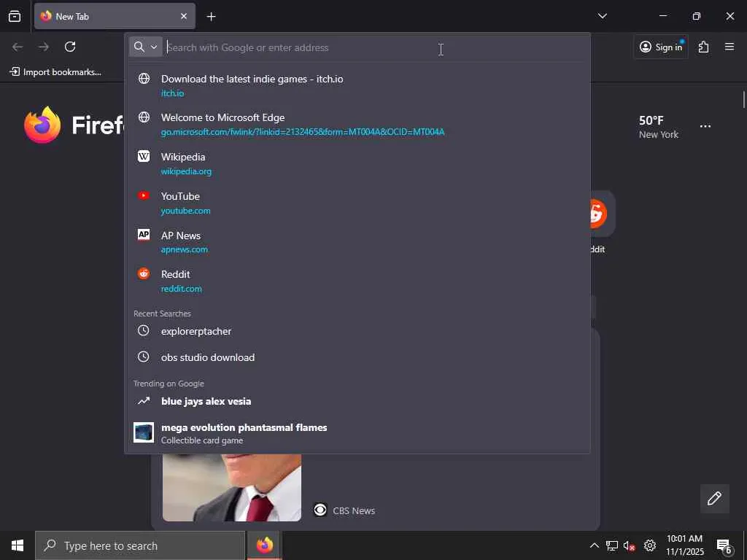This screenshot has height=560, width=747.
Task: Select the YouTube suggestion
Action: point(357,203)
